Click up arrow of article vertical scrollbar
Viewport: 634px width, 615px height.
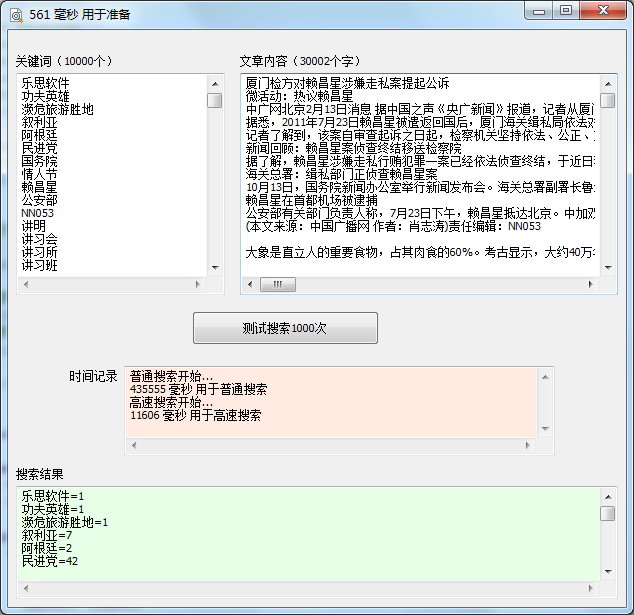click(x=607, y=84)
